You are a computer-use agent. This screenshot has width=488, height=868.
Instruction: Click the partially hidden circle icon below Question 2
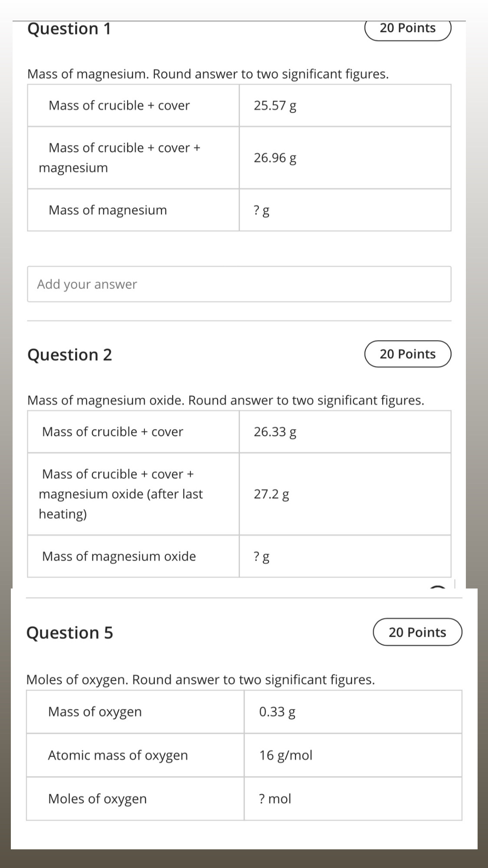438,587
